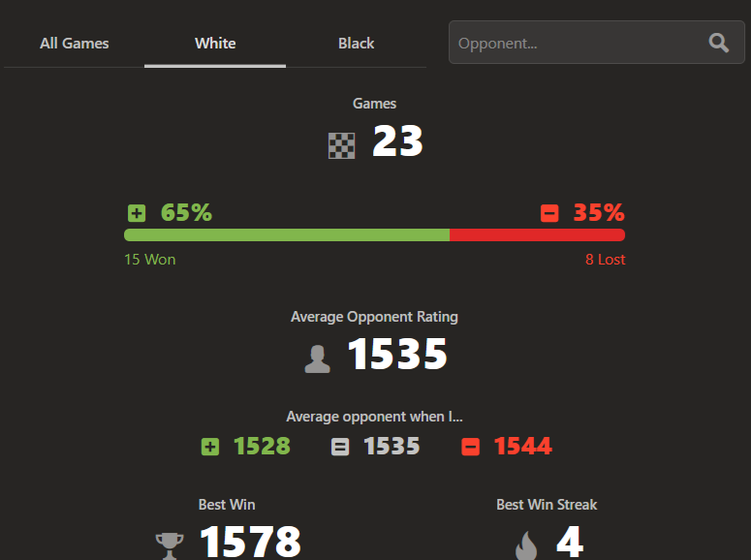The width and height of the screenshot is (751, 560).
Task: Click the 'Average opponent when I...' label
Action: 375,417
